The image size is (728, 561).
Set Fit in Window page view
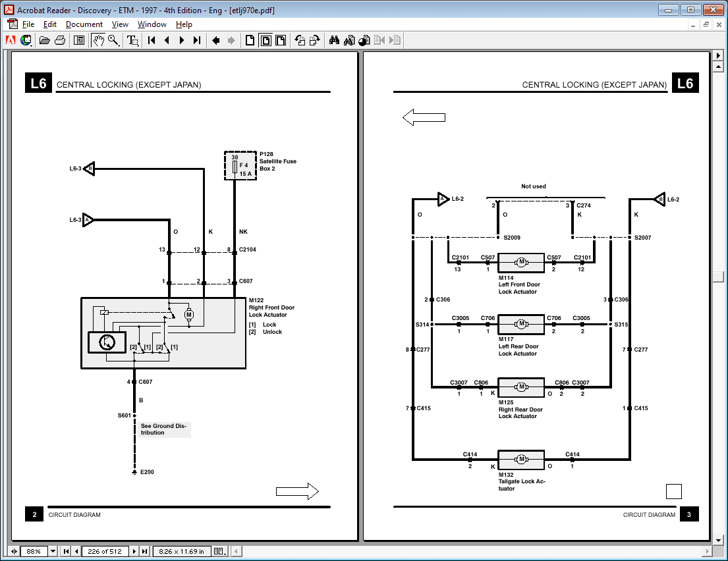pyautogui.click(x=266, y=40)
